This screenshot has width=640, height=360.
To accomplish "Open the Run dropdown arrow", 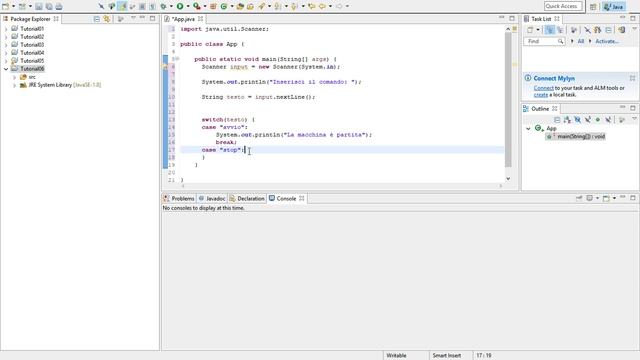I will (188, 6).
